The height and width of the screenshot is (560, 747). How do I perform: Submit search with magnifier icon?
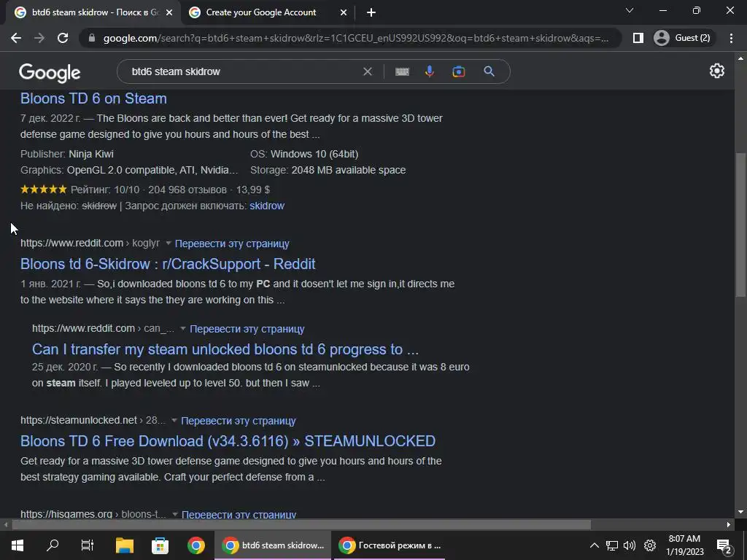click(x=489, y=71)
